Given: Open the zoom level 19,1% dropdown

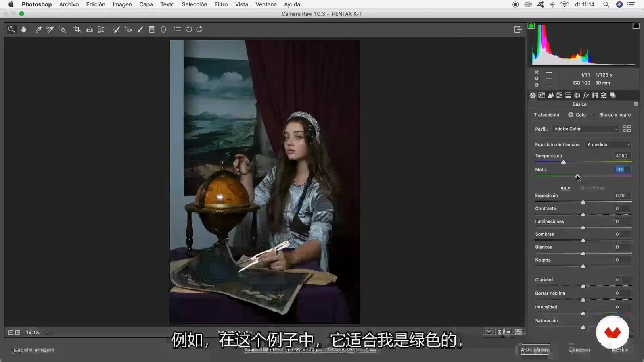Looking at the screenshot, I should tap(47, 333).
